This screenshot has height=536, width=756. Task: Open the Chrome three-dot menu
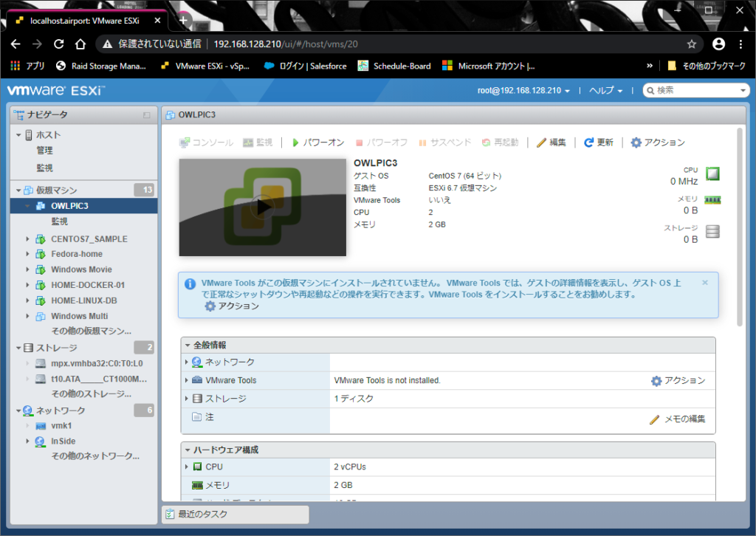click(x=741, y=44)
